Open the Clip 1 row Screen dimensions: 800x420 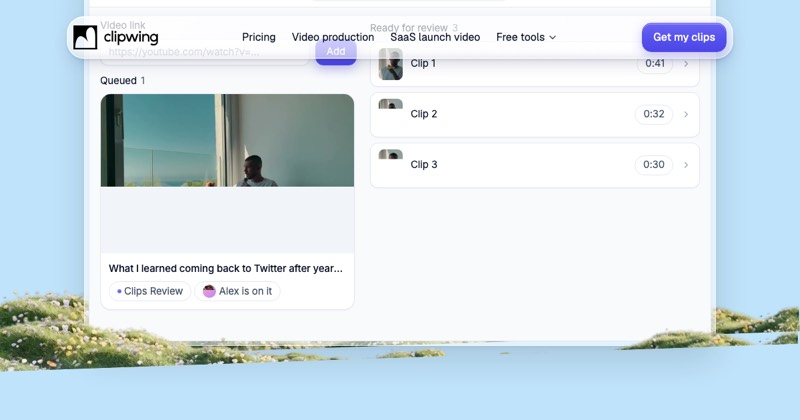pyautogui.click(x=535, y=64)
